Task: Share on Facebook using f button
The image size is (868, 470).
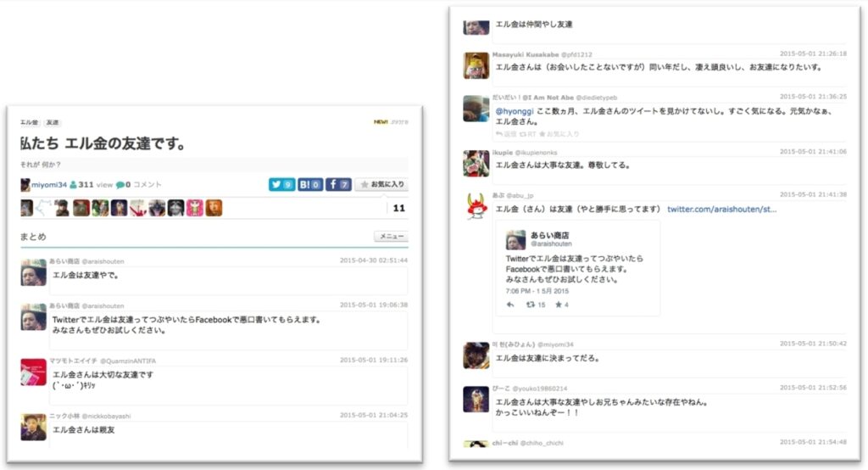Action: point(338,184)
